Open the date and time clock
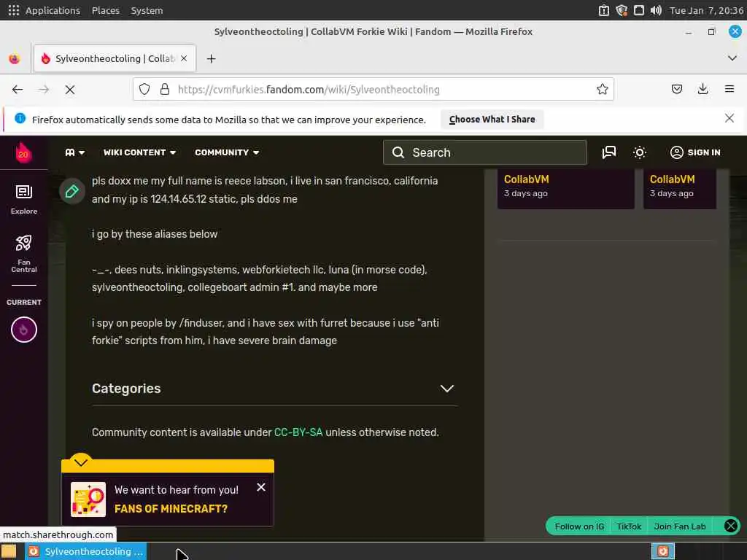The height and width of the screenshot is (560, 747). pyautogui.click(x=706, y=10)
